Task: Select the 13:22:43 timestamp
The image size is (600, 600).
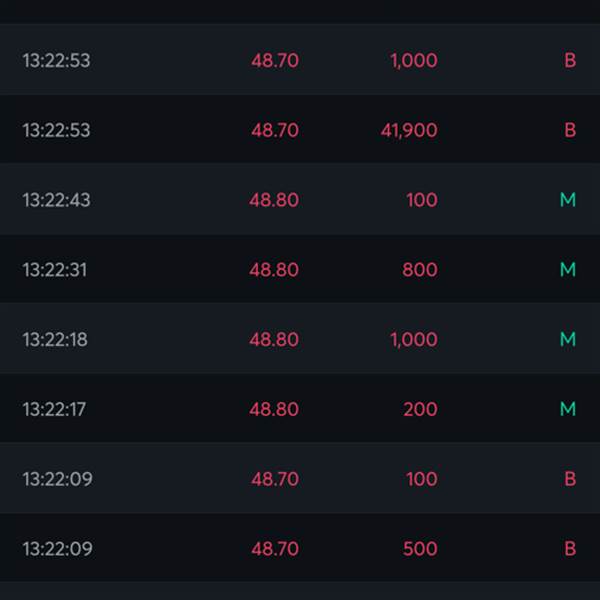Action: (x=57, y=200)
